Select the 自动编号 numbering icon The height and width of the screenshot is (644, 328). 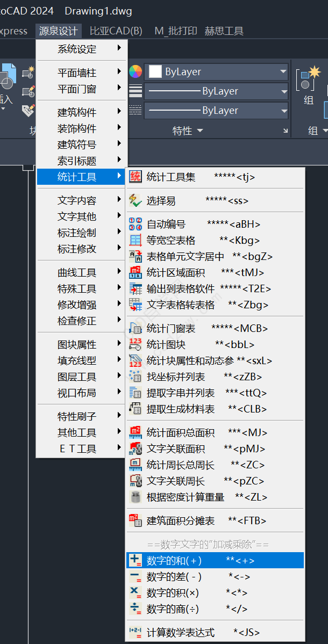(136, 225)
